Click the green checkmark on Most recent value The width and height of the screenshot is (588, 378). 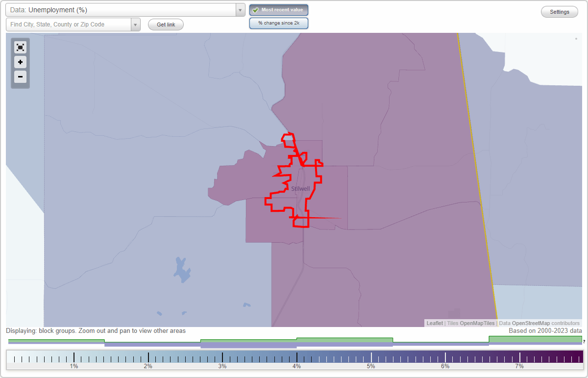[x=255, y=10]
